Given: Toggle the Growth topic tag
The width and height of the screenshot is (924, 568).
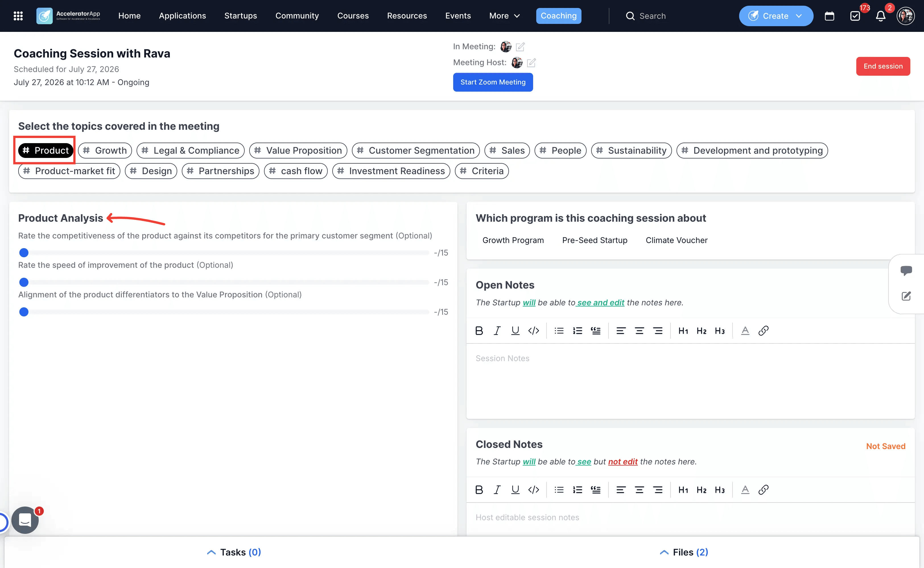Looking at the screenshot, I should click(105, 150).
